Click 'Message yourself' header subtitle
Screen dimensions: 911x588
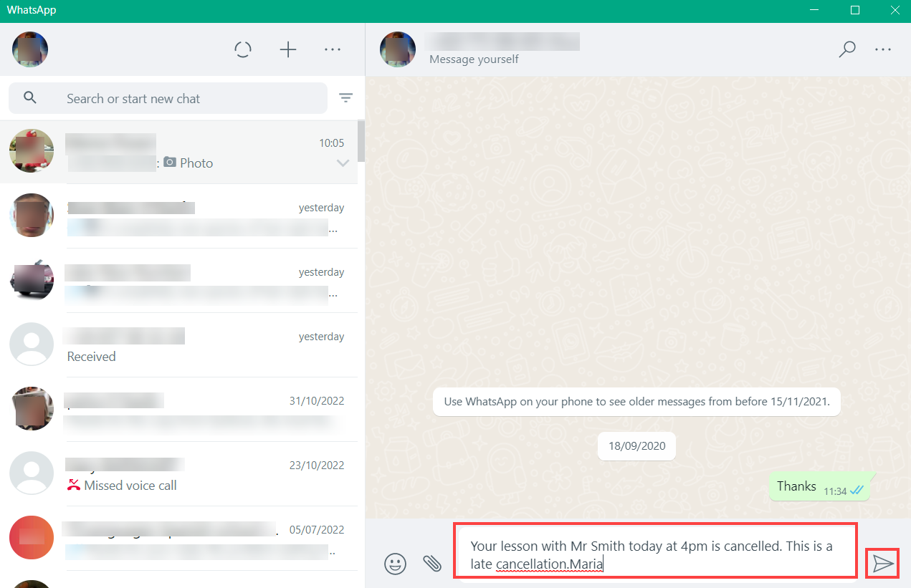click(474, 59)
